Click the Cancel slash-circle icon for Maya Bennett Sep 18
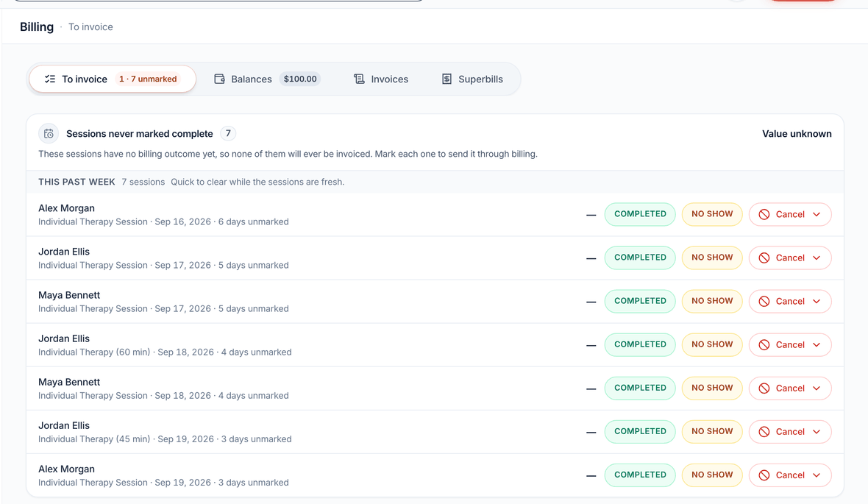The image size is (868, 504). (x=764, y=388)
